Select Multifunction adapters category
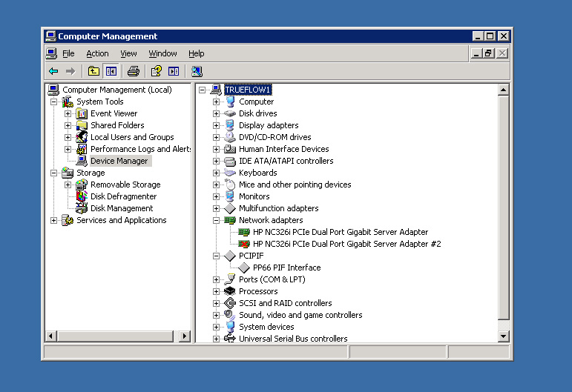The image size is (572, 392). 279,208
